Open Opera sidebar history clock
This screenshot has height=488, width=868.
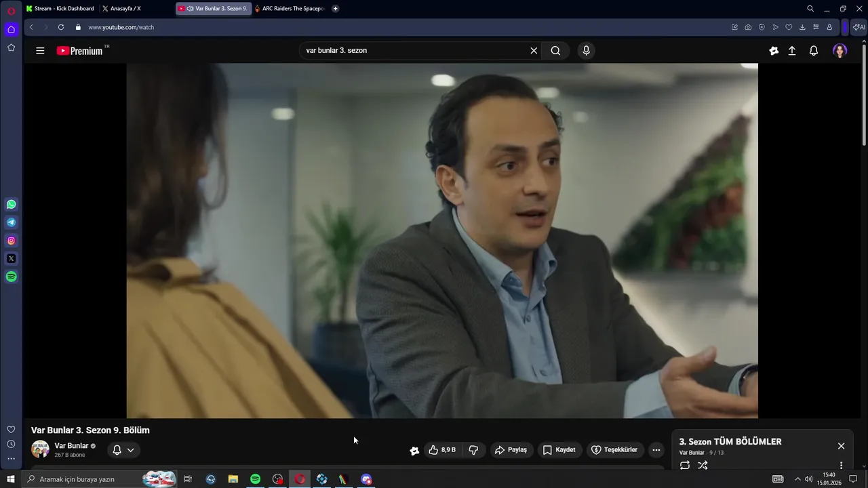(11, 444)
